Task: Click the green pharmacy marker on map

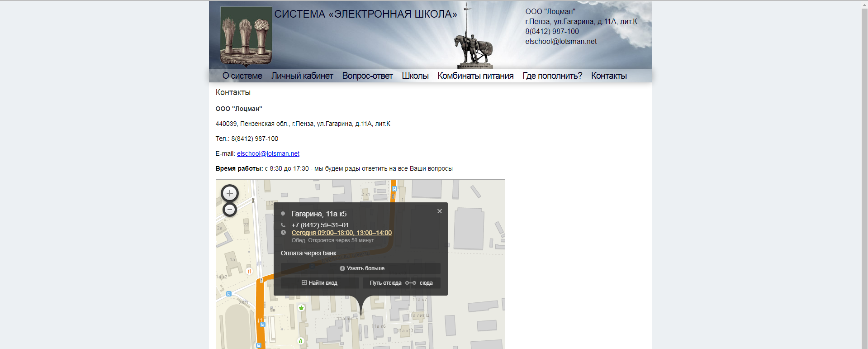Action: pyautogui.click(x=301, y=308)
